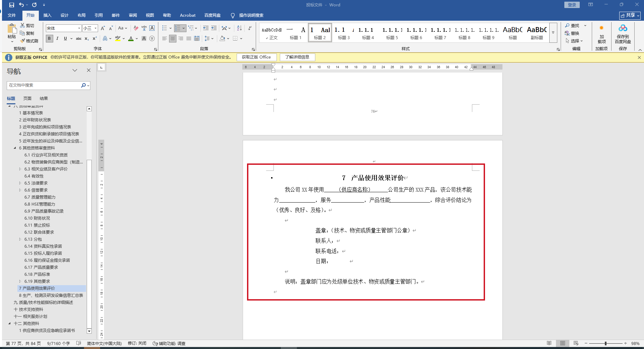Click the Save icon in title bar
This screenshot has width=644, height=349.
[12, 5]
